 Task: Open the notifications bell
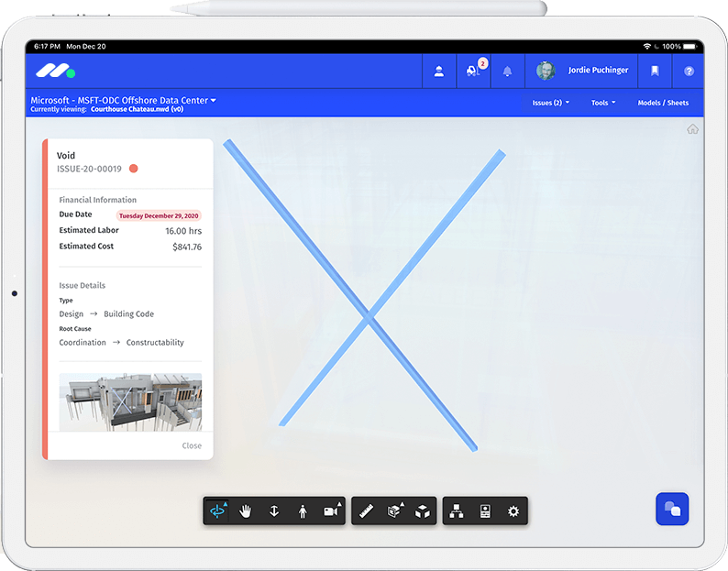pyautogui.click(x=507, y=71)
